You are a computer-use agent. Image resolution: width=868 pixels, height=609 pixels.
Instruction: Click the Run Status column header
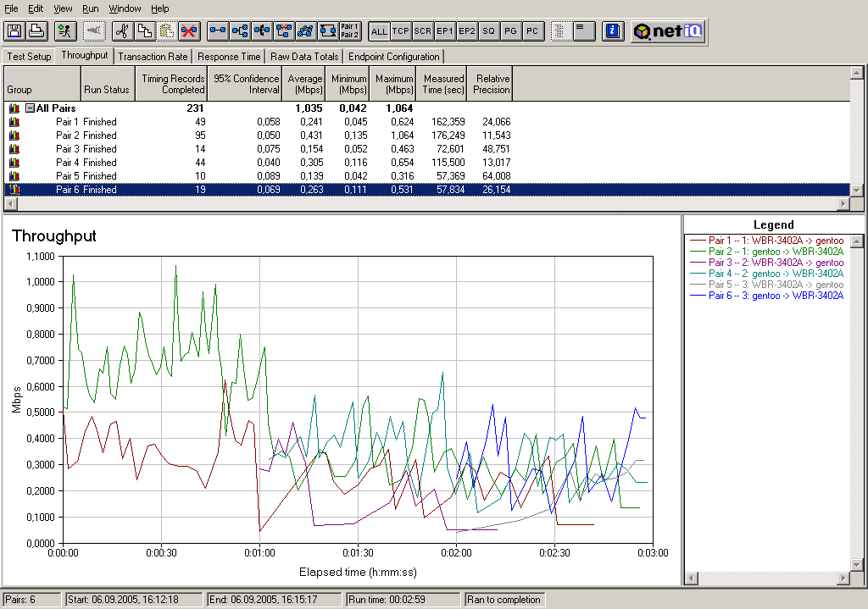(107, 89)
